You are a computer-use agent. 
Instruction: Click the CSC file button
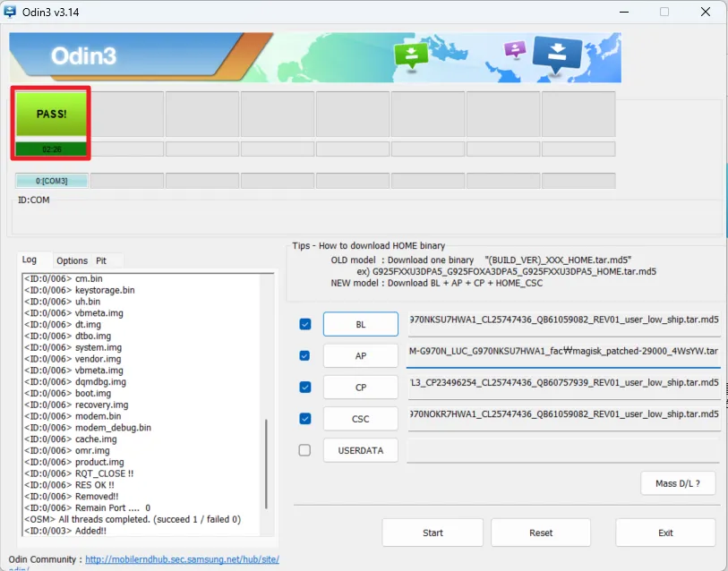(361, 419)
